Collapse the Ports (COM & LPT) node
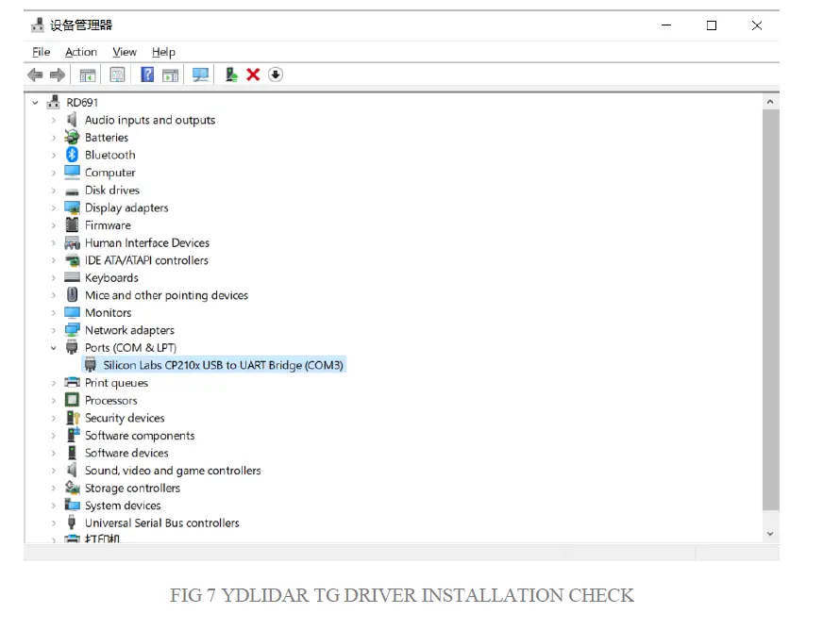This screenshot has height=630, width=840. 54,348
